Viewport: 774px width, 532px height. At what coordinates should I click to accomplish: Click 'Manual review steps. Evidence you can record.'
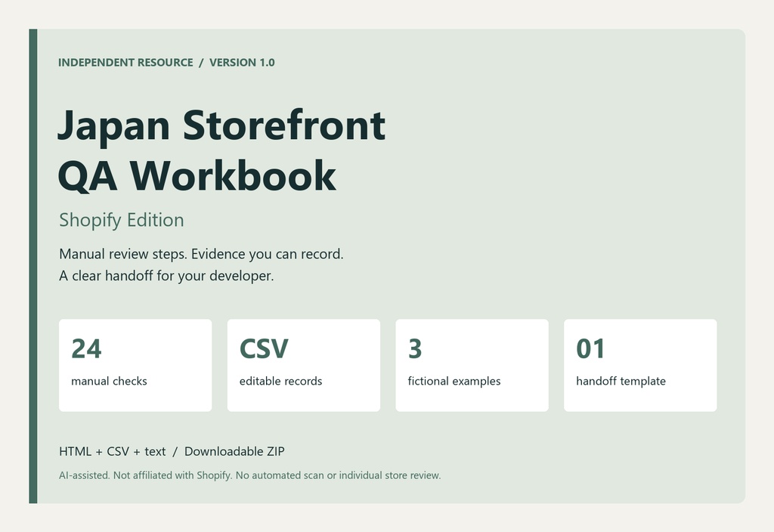[x=201, y=254]
